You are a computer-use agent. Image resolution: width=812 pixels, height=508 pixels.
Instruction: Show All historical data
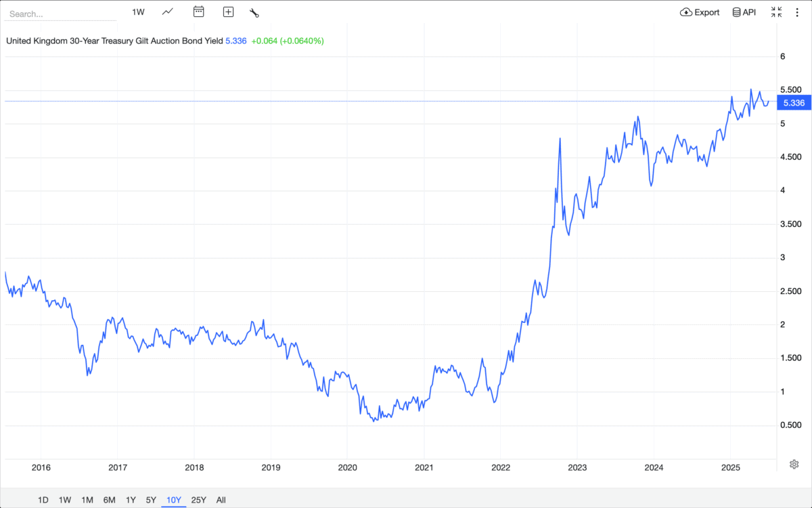(221, 500)
